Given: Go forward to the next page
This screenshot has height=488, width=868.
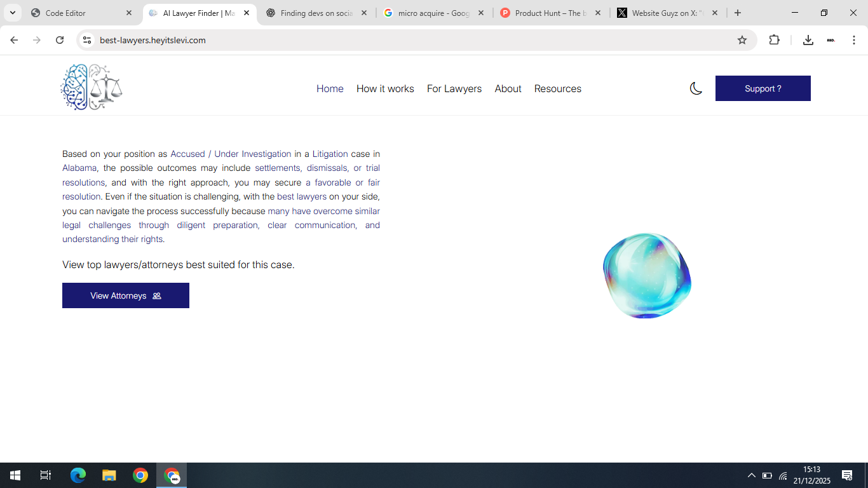Looking at the screenshot, I should pos(37,40).
